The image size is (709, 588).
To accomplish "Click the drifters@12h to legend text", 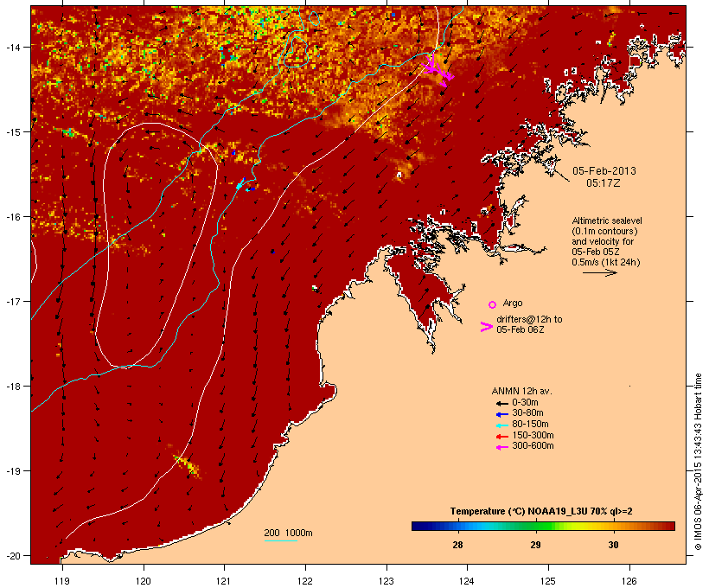I will pyautogui.click(x=529, y=319).
